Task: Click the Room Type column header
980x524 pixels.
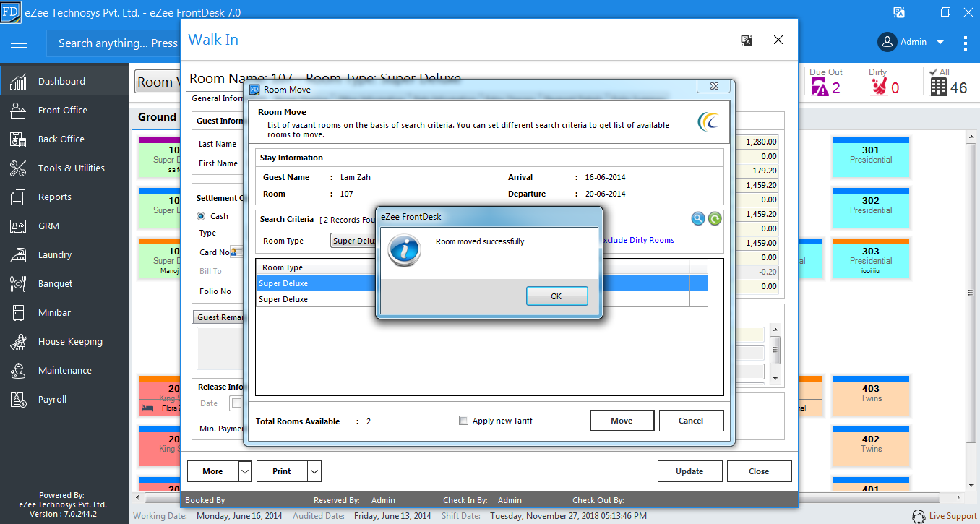Action: coord(283,267)
